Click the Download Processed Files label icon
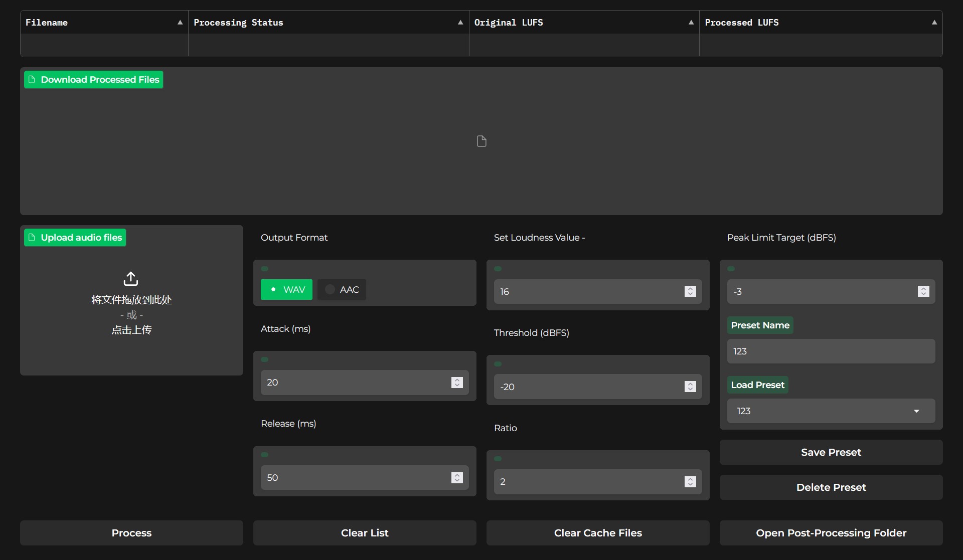 coord(32,80)
